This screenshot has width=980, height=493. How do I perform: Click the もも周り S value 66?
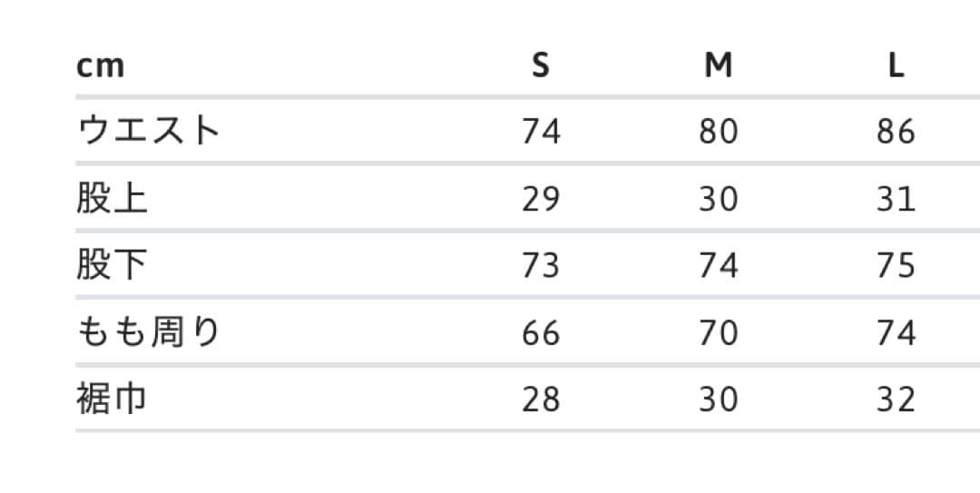pos(541,333)
